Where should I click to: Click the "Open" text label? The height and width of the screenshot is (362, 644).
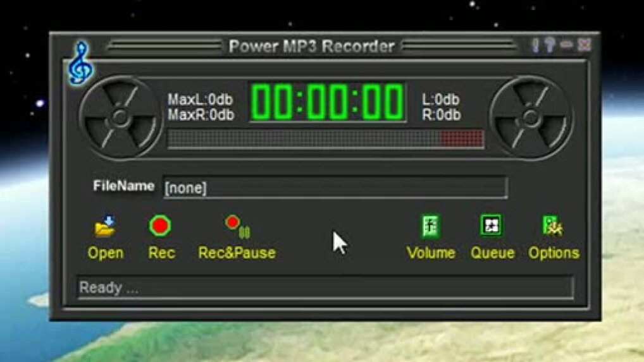point(105,253)
